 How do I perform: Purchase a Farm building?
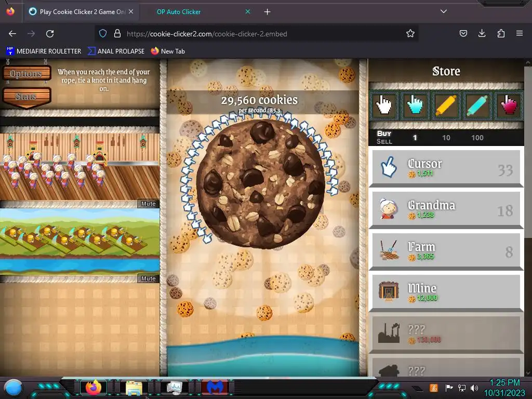click(446, 251)
